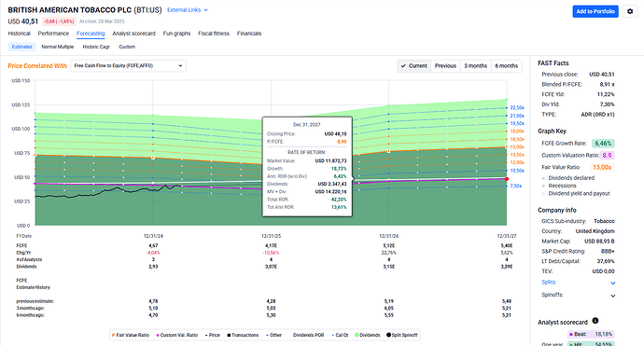Select the Estimates sub-tab
The height and width of the screenshot is (346, 644).
22,47
